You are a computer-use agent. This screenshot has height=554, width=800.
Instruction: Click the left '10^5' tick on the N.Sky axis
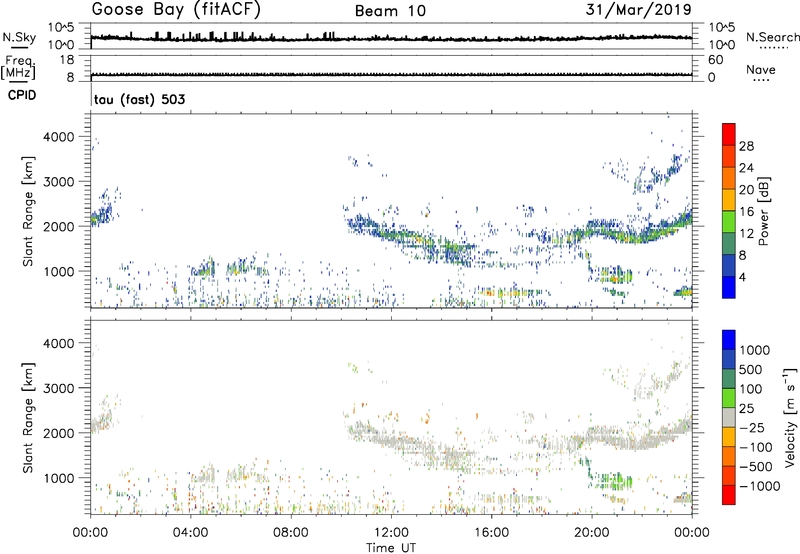tap(61, 28)
